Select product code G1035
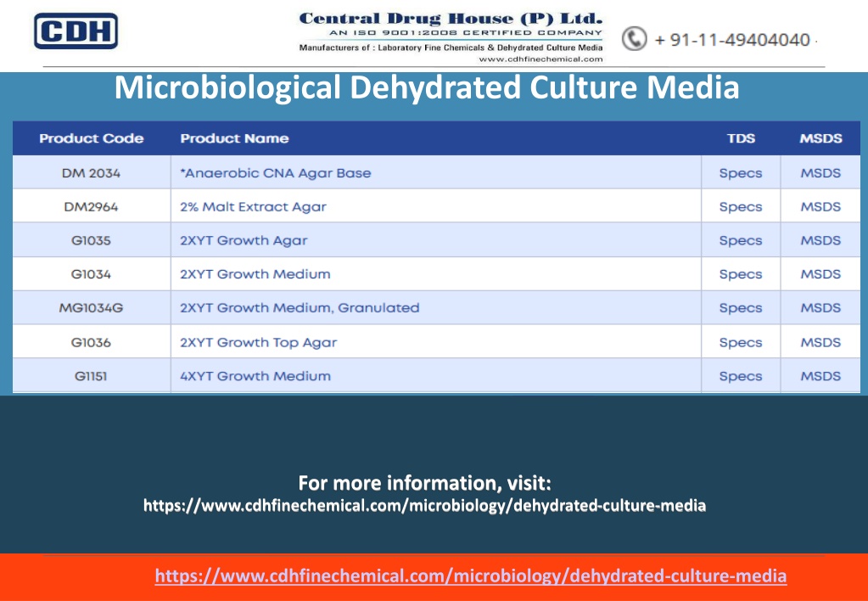This screenshot has height=601, width=868. pos(91,240)
